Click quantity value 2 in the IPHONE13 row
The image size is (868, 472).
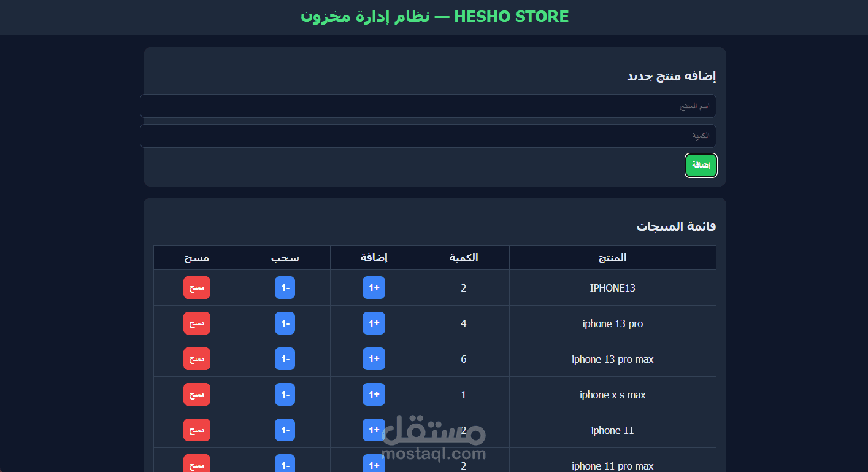464,288
